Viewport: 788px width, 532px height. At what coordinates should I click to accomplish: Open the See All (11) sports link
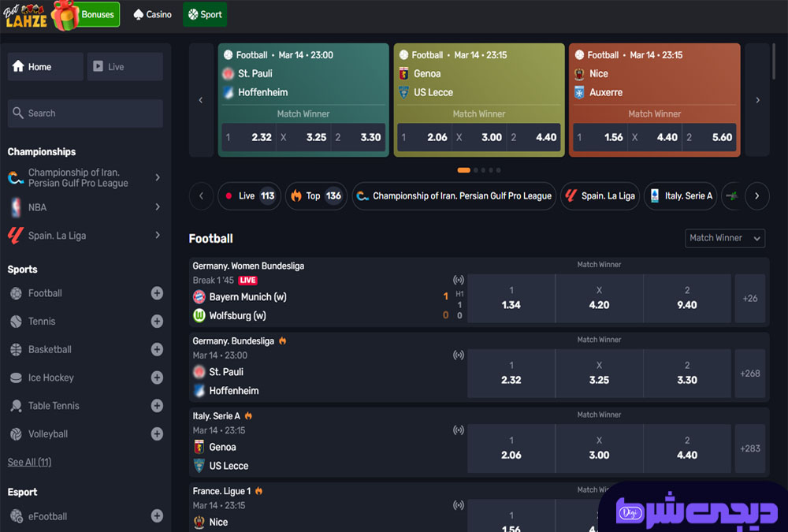pos(29,462)
